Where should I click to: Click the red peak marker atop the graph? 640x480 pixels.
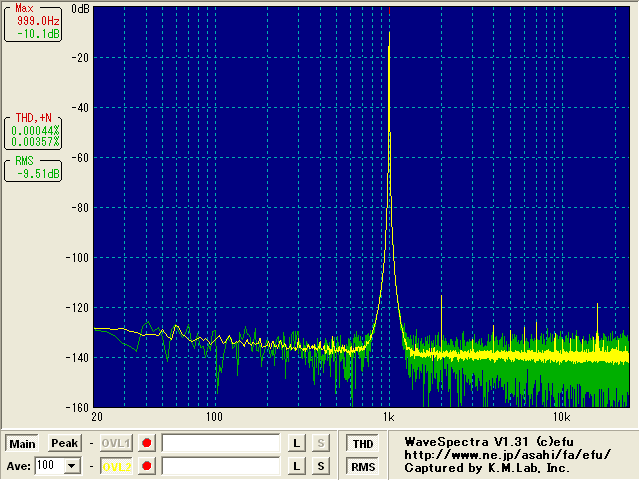389,11
